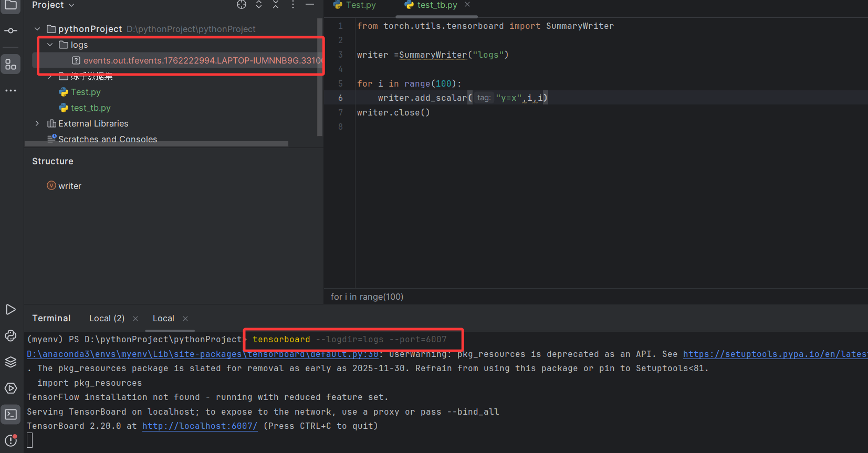Select the Local (2) terminal tab
The width and height of the screenshot is (868, 453).
[107, 318]
